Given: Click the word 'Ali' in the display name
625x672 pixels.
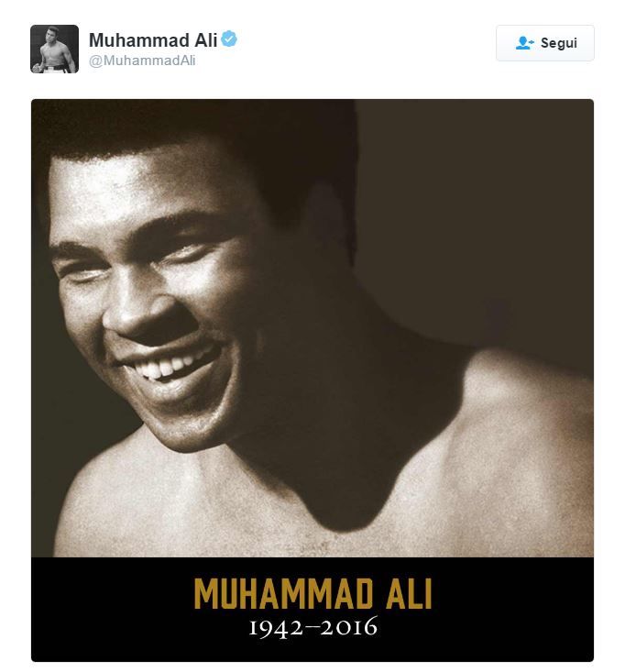Looking at the screenshot, I should (206, 40).
